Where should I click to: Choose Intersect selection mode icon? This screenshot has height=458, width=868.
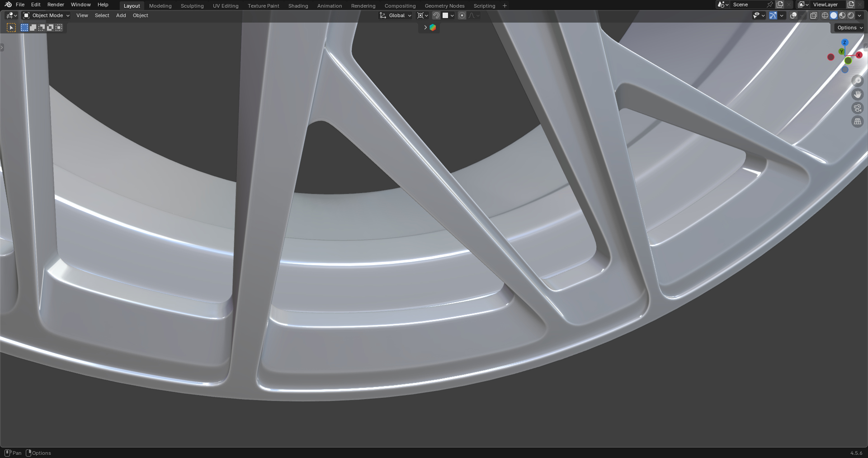coord(59,28)
